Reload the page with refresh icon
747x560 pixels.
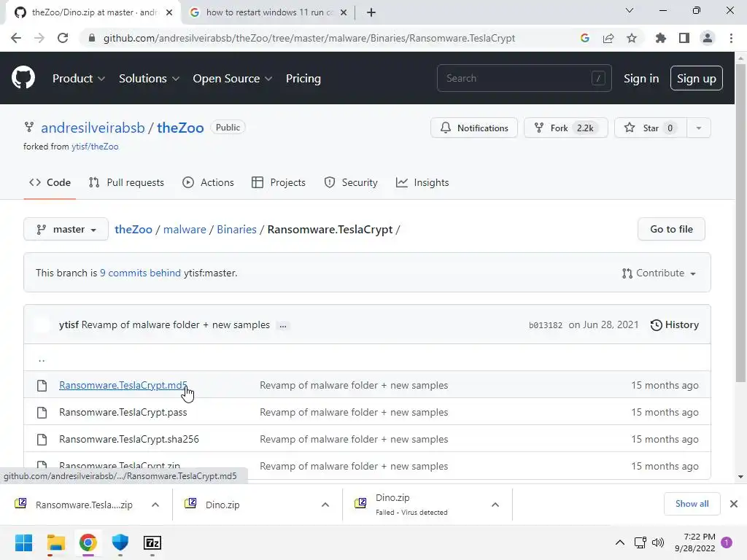tap(63, 38)
